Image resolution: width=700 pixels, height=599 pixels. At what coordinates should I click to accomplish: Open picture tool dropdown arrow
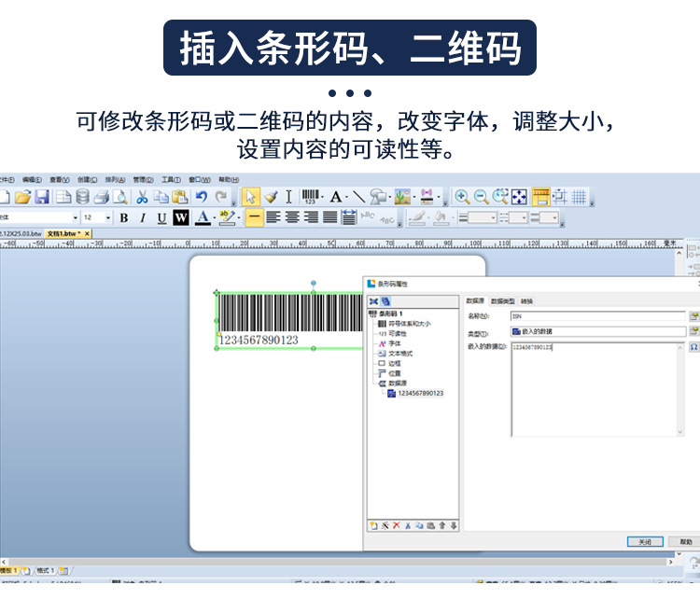(413, 197)
